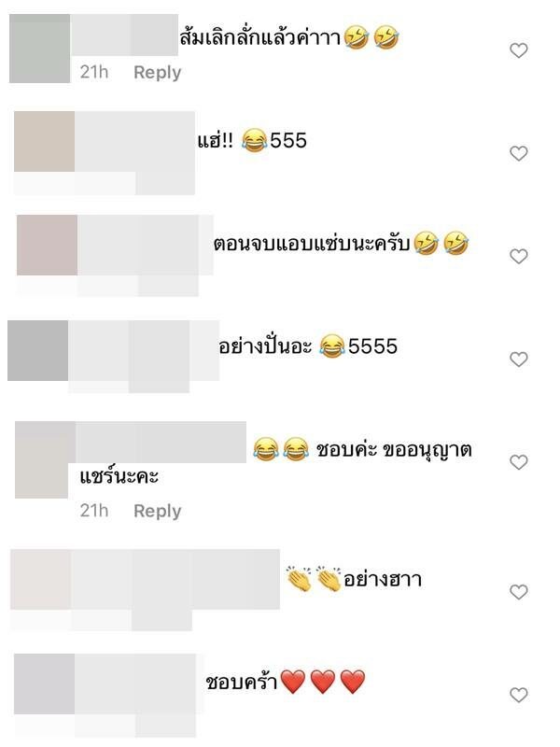The image size is (560, 747).
Task: Like the comment 'ชอบคร้า' with red hearts
Action: pos(519,695)
